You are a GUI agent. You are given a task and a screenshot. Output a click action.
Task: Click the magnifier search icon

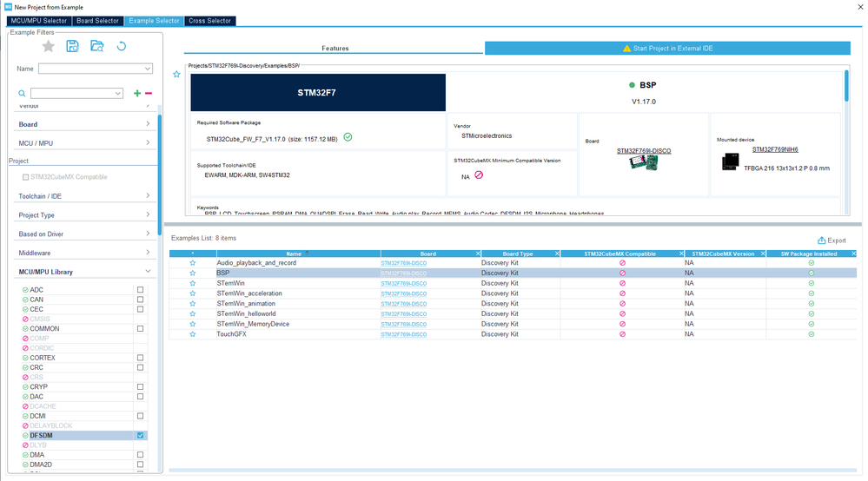[22, 94]
